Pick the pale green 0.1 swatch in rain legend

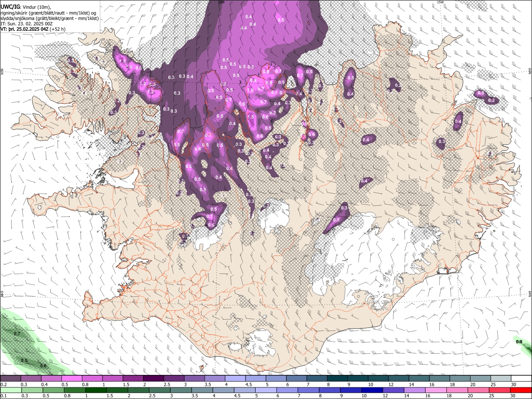coord(11,390)
